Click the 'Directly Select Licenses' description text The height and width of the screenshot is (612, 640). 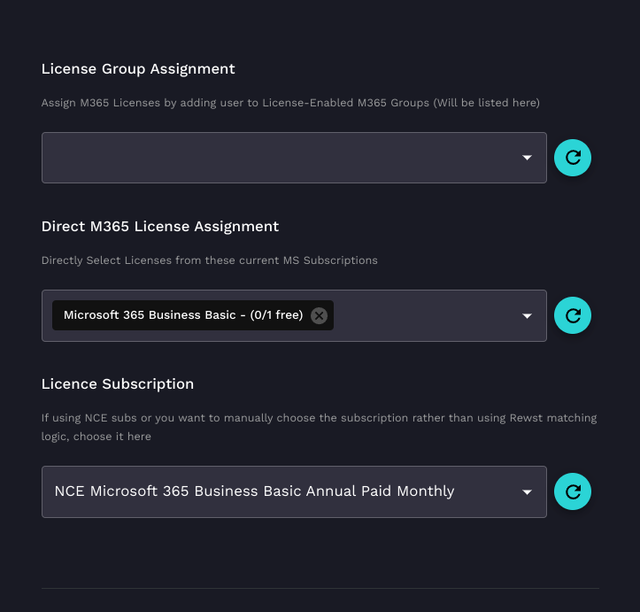(x=209, y=260)
